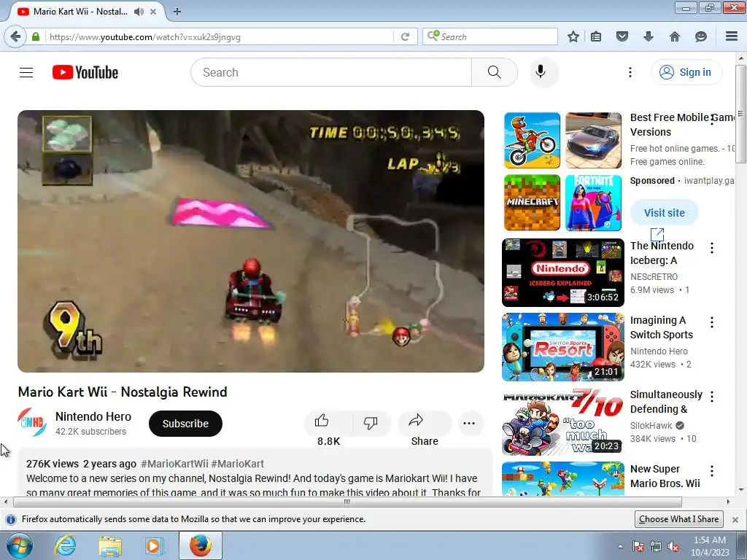Like the video with thumbs-up icon

[322, 421]
